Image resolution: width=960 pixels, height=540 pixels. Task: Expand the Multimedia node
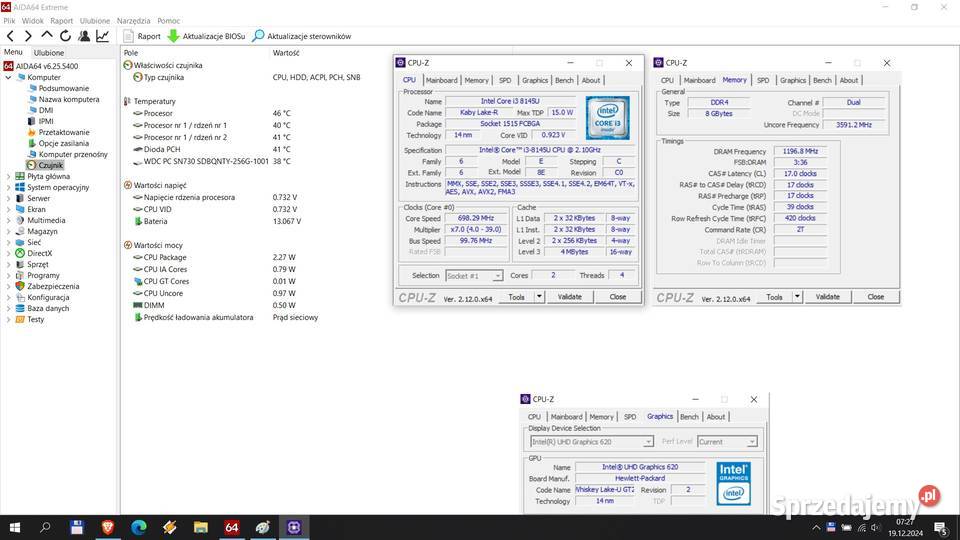(x=8, y=220)
